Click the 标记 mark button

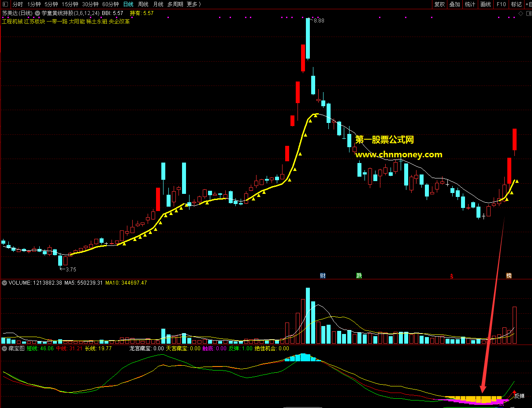pos(516,4)
